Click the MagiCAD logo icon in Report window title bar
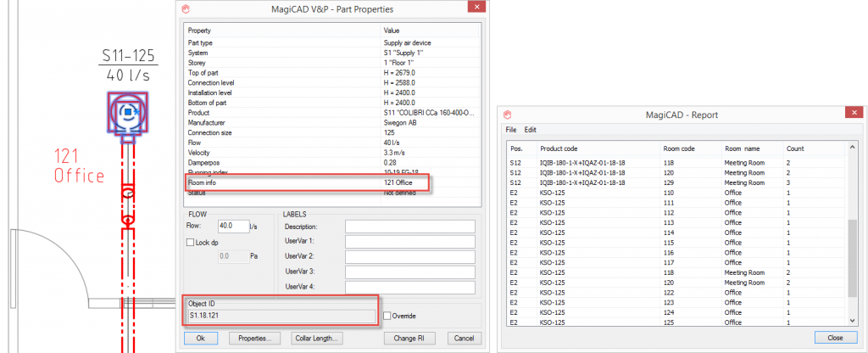Viewport: 868px width, 353px height. click(507, 115)
